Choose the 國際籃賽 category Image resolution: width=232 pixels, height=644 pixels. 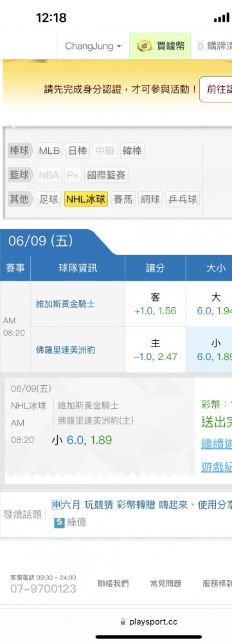(x=107, y=175)
